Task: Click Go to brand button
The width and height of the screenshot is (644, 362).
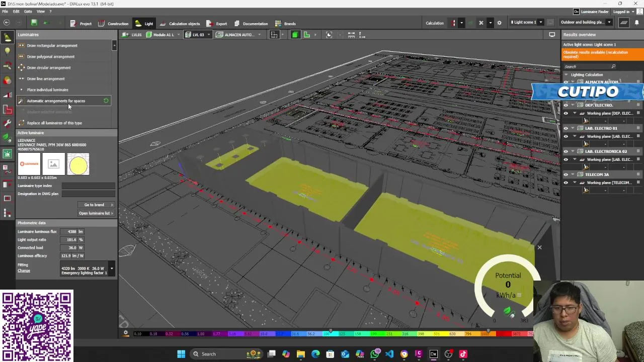Action: pos(96,205)
